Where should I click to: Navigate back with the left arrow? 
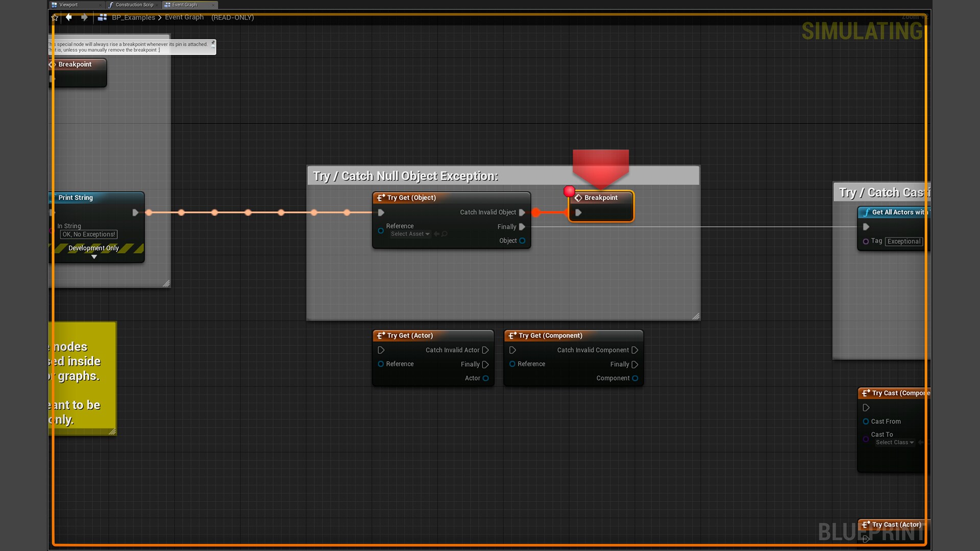coord(69,17)
